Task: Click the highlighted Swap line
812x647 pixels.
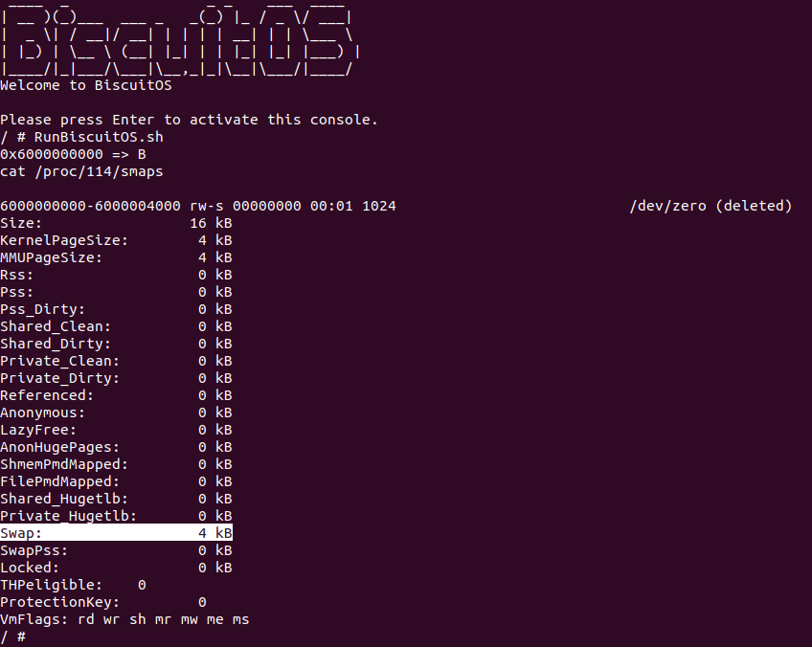Action: coord(116,533)
